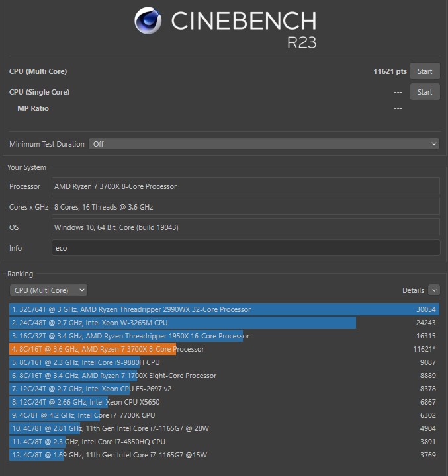Click the OS field Windows 10 64 Bit
The image size is (448, 476).
coord(246,227)
